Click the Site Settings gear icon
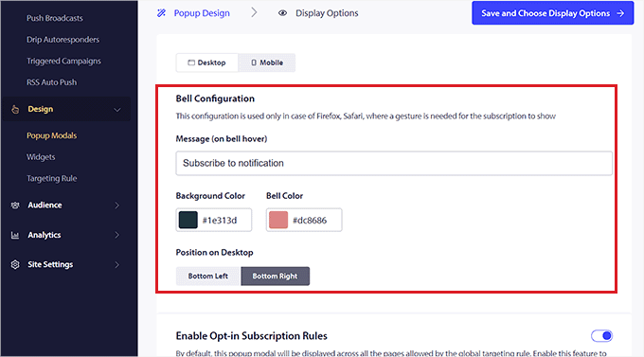 (x=15, y=264)
